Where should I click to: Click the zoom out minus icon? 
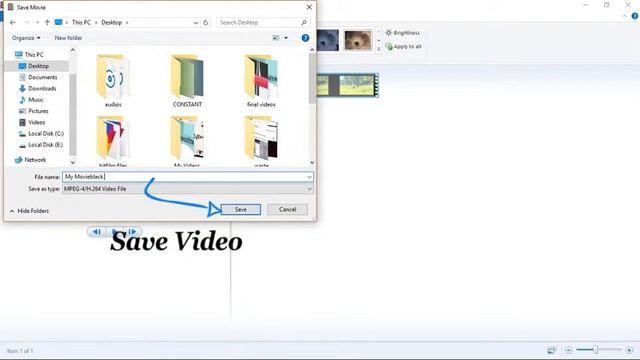568,350
